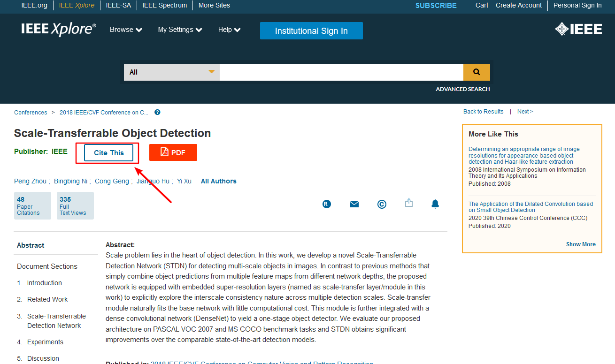This screenshot has height=364, width=615.
Task: Click 'Published: 2008' text
Action: click(x=489, y=184)
